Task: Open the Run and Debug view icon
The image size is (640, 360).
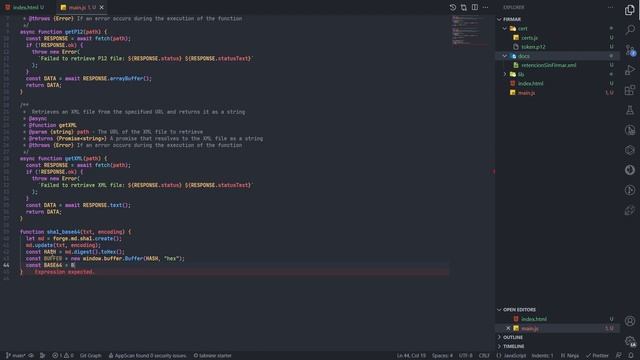Action: (630, 70)
